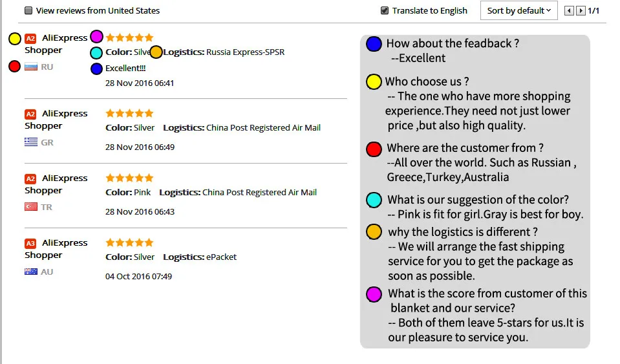Click the Excellent!!! review text

point(125,68)
